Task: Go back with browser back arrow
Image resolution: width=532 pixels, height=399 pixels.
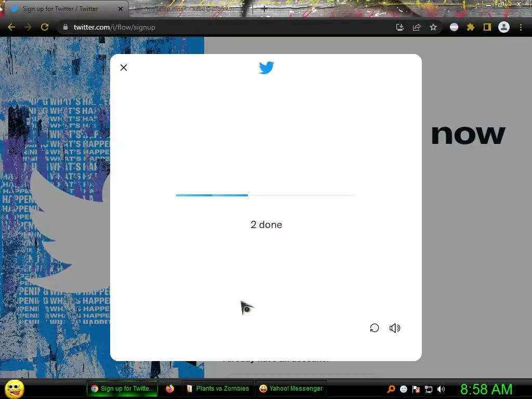Action: click(x=11, y=27)
